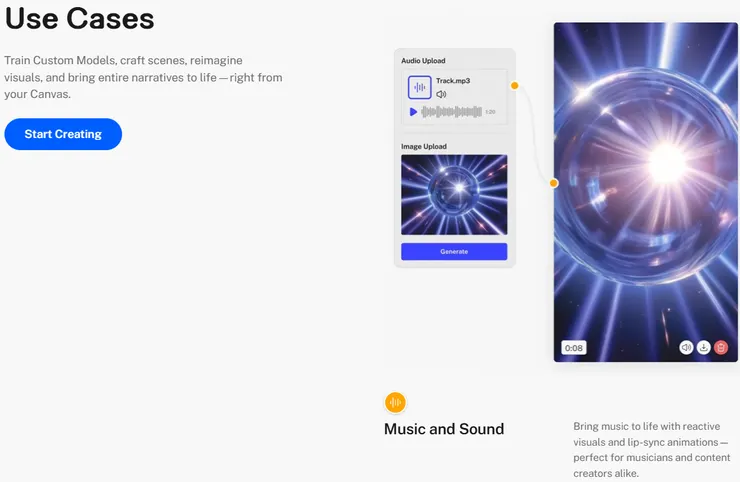Open the Music and Sound heading
The height and width of the screenshot is (482, 740).
[x=444, y=429]
